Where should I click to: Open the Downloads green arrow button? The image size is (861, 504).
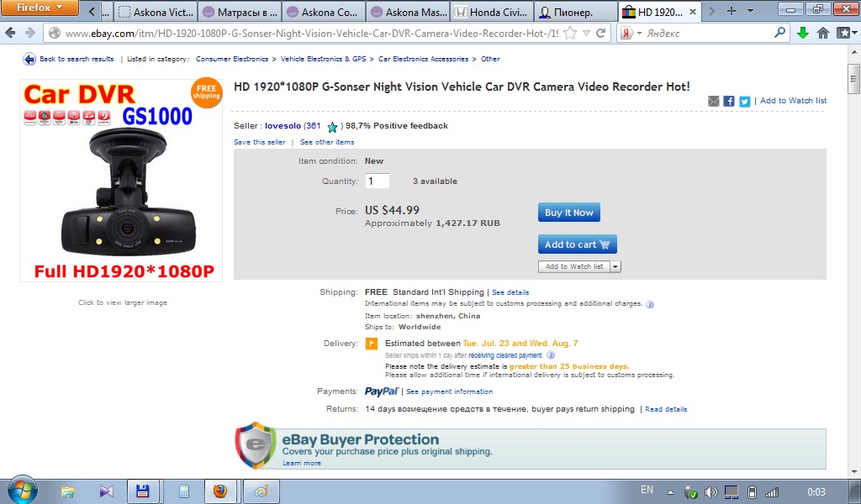[x=802, y=33]
